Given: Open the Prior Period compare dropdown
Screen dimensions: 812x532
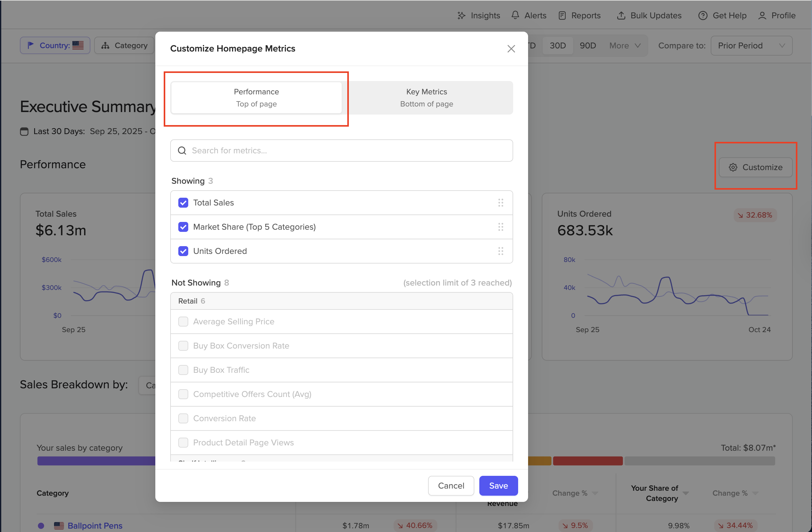Looking at the screenshot, I should pyautogui.click(x=751, y=45).
